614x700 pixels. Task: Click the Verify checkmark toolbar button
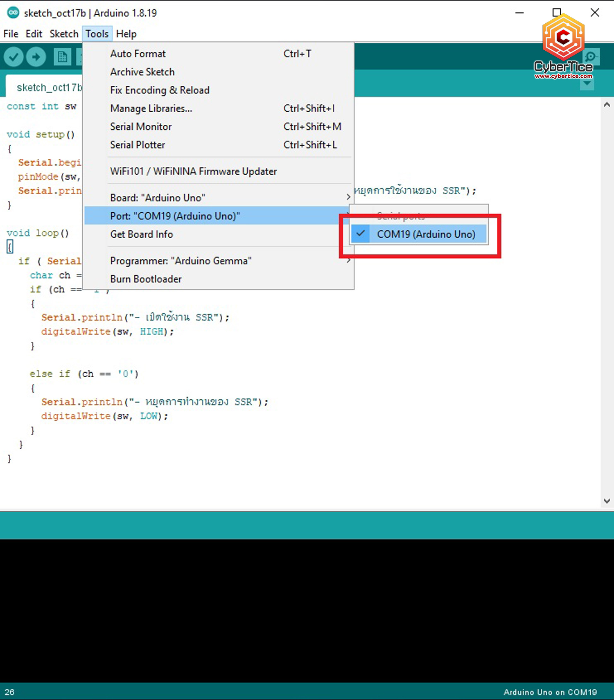[14, 57]
